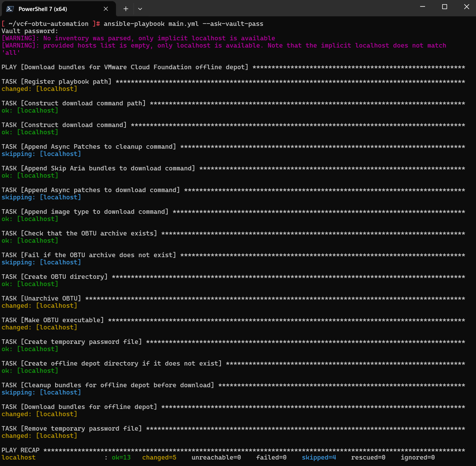
Task: Click the skipping status under Cleanup bundles task
Action: (x=41, y=392)
